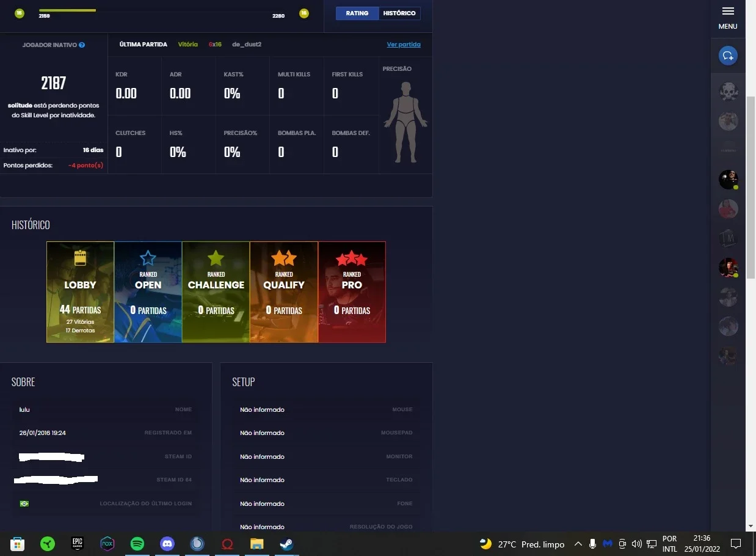Screen dimensions: 756x556
Task: Click the 2187 skill rating value
Action: [x=54, y=83]
